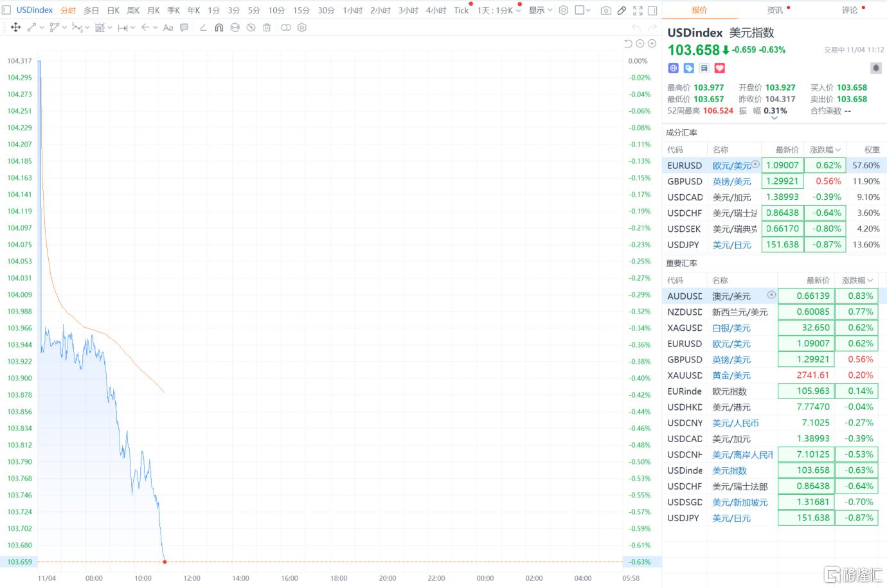The width and height of the screenshot is (887, 588).
Task: Switch to 周K weekly view
Action: [x=133, y=10]
